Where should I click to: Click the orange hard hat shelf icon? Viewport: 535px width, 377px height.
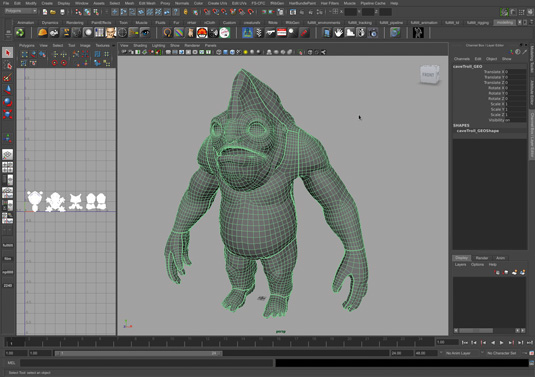point(43,33)
